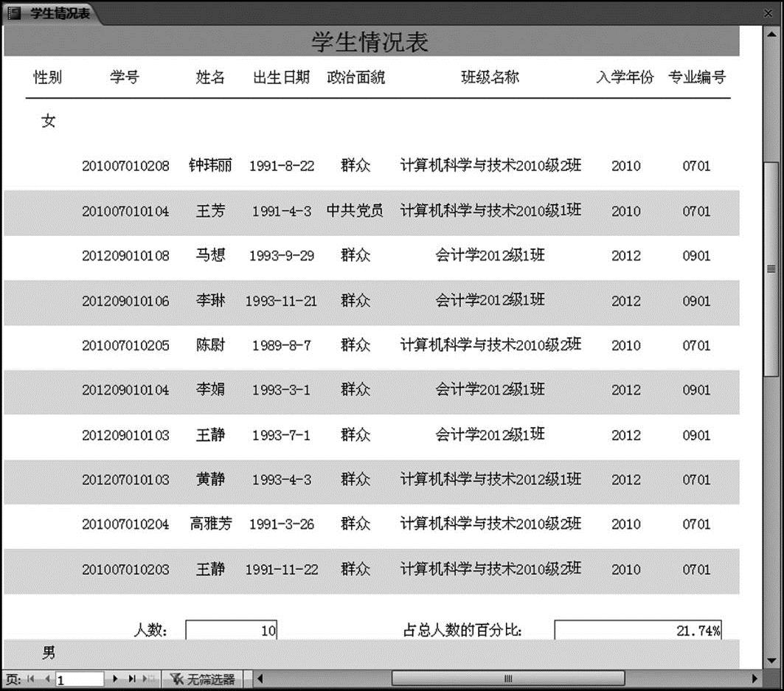This screenshot has width=784, height=691.
Task: Click the 出生日期 column header
Action: pyautogui.click(x=282, y=77)
